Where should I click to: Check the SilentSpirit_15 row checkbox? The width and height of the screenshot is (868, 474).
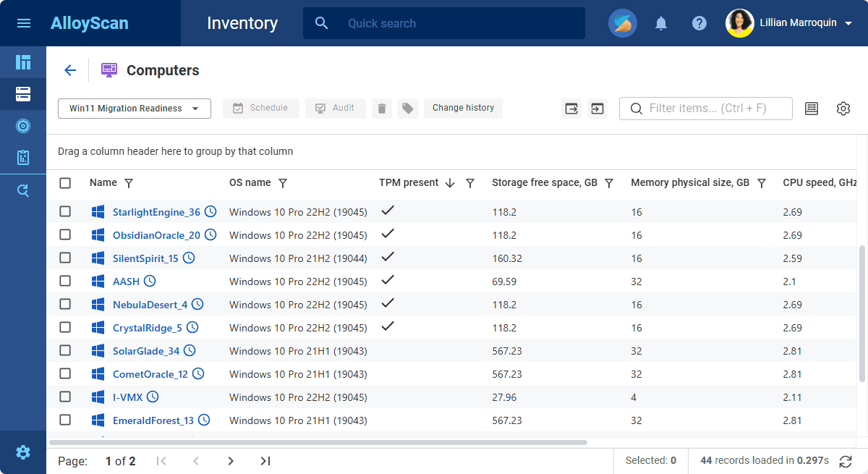(65, 258)
